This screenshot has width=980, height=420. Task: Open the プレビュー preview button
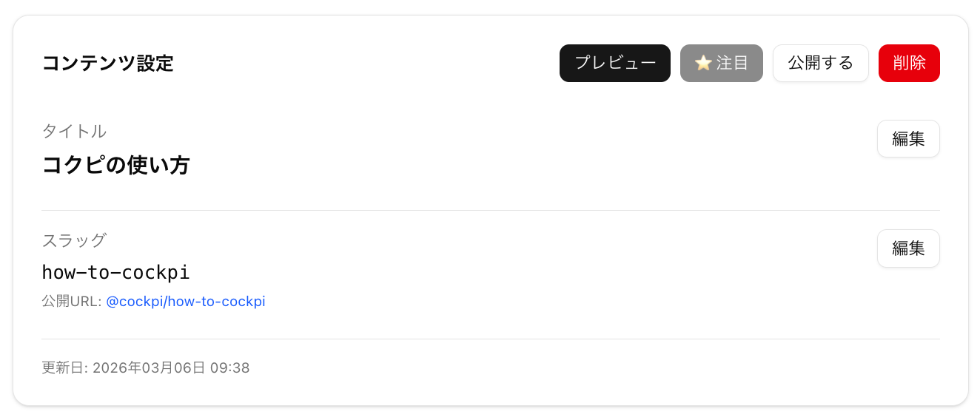[x=615, y=64]
